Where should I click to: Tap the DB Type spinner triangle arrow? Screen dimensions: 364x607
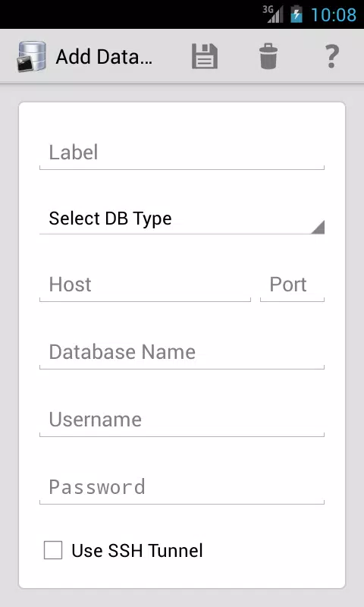318,227
